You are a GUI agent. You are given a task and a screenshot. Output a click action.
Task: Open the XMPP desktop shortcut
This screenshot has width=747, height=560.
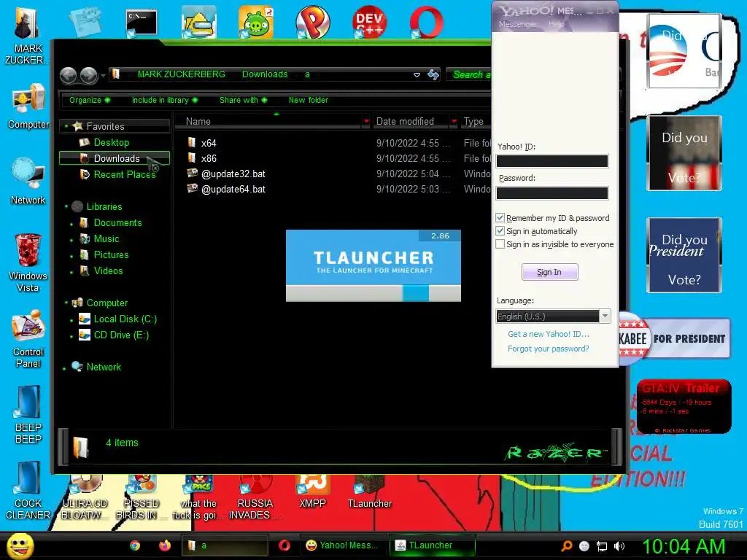(x=312, y=491)
